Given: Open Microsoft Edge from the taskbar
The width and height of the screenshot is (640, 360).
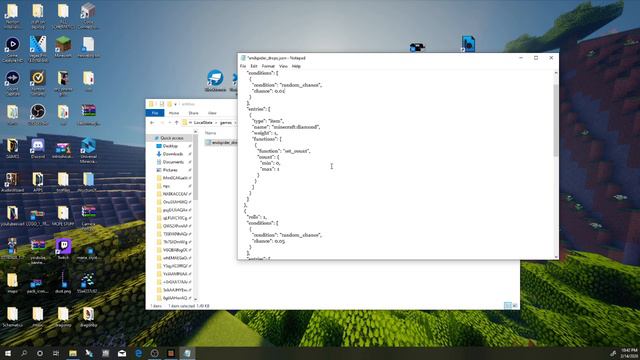Looking at the screenshot, I should pos(138,353).
